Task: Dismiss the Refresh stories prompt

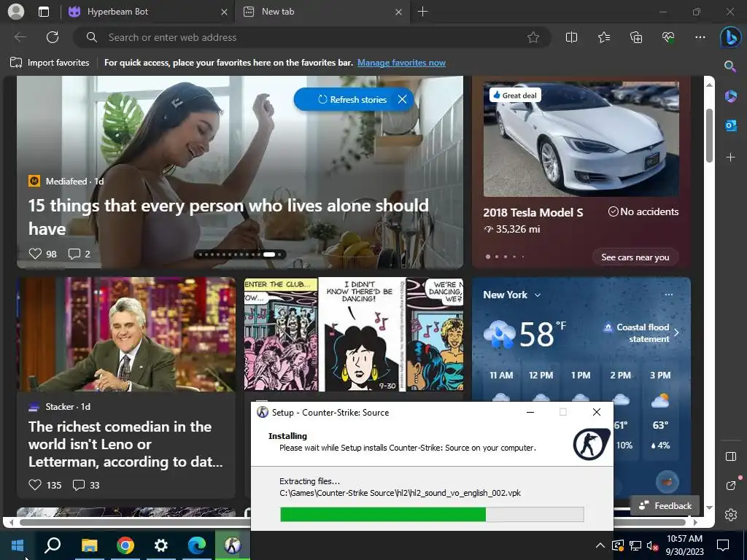Action: [x=402, y=99]
